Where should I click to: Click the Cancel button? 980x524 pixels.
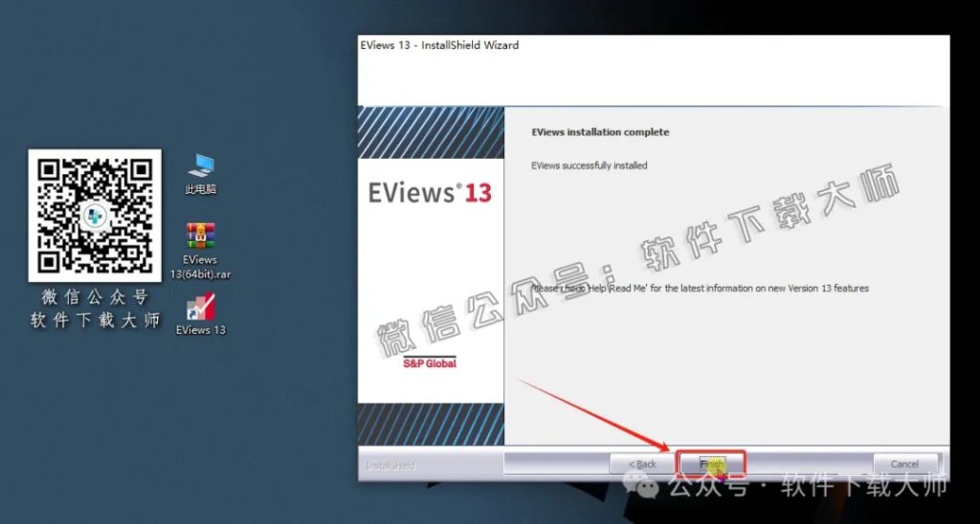click(x=905, y=464)
